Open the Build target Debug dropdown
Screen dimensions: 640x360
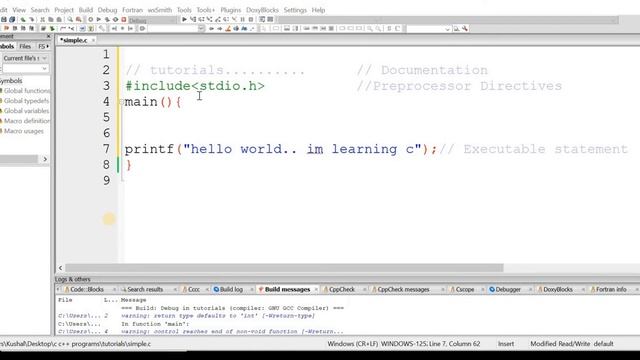(x=153, y=20)
